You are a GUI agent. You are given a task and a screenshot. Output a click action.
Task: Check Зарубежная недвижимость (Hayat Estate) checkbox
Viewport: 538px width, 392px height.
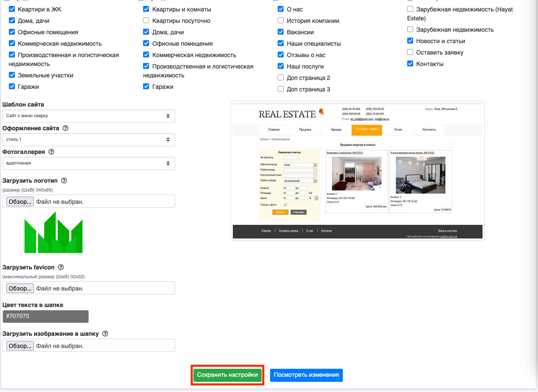click(x=410, y=9)
